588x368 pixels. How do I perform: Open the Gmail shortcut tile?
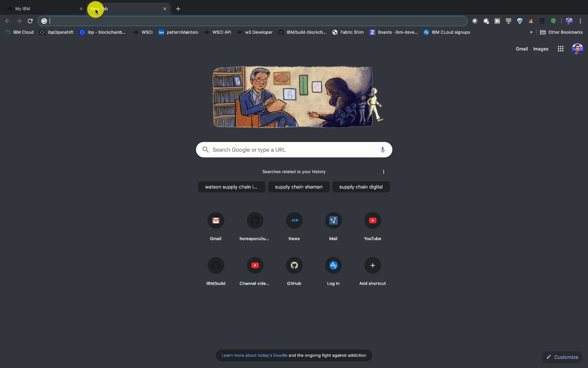click(216, 226)
